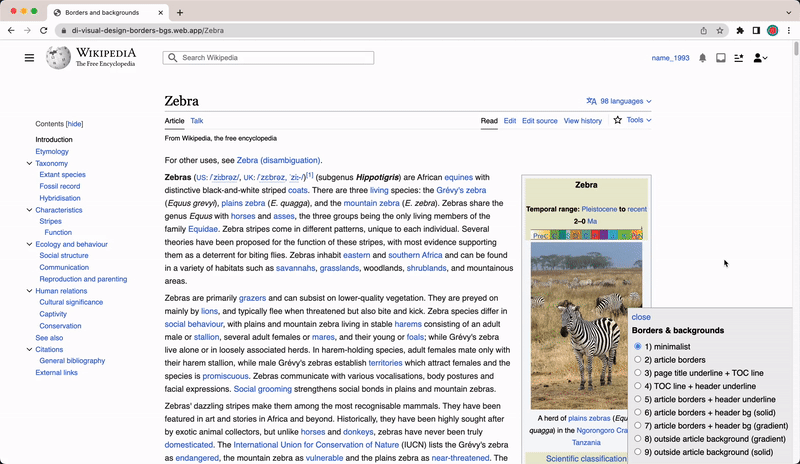This screenshot has height=464, width=800.
Task: Hide the Contents sidebar
Action: coord(74,124)
